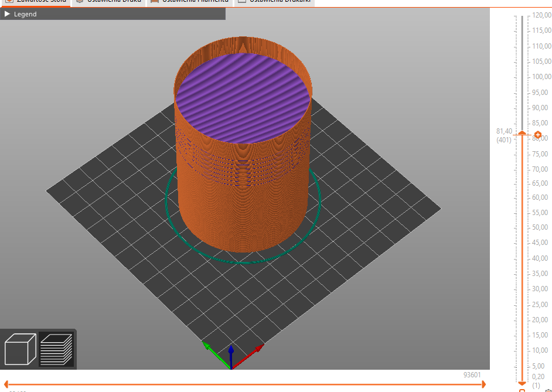Click the purple top layer of cylinder
This screenshot has width=552, height=392.
point(243,98)
